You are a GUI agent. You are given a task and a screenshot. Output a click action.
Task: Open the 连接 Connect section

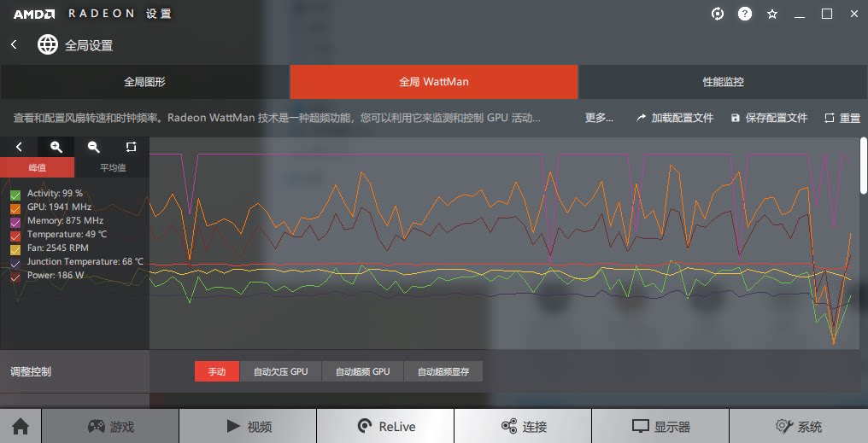tap(523, 427)
